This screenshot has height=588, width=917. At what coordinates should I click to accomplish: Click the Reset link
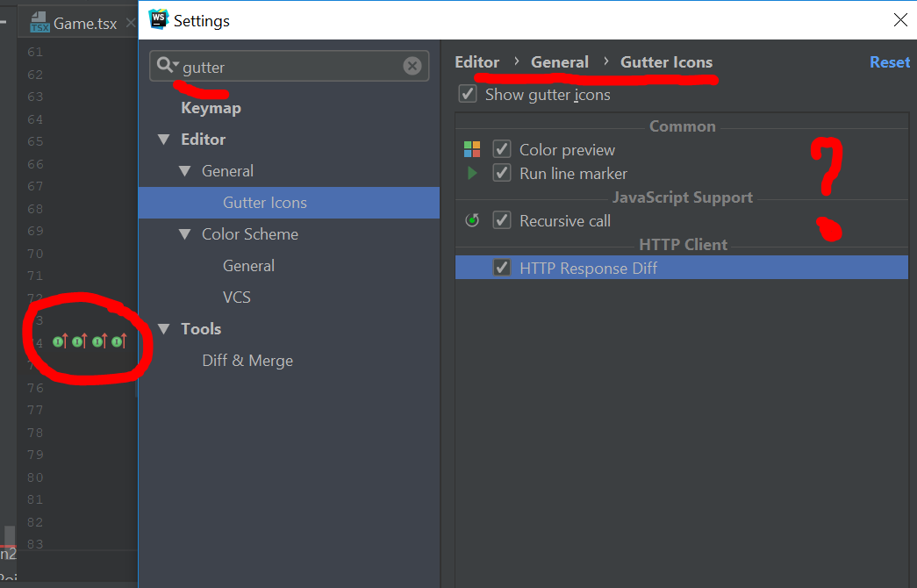click(x=889, y=62)
